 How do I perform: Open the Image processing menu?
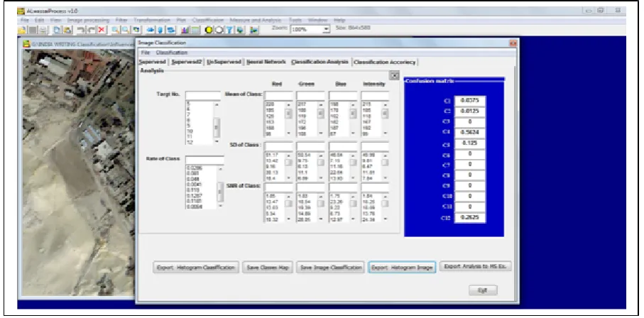[87, 20]
